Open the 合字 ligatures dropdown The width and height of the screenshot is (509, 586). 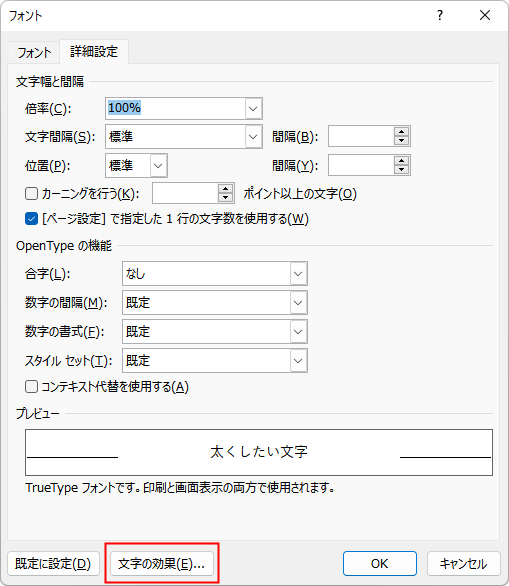[x=298, y=274]
